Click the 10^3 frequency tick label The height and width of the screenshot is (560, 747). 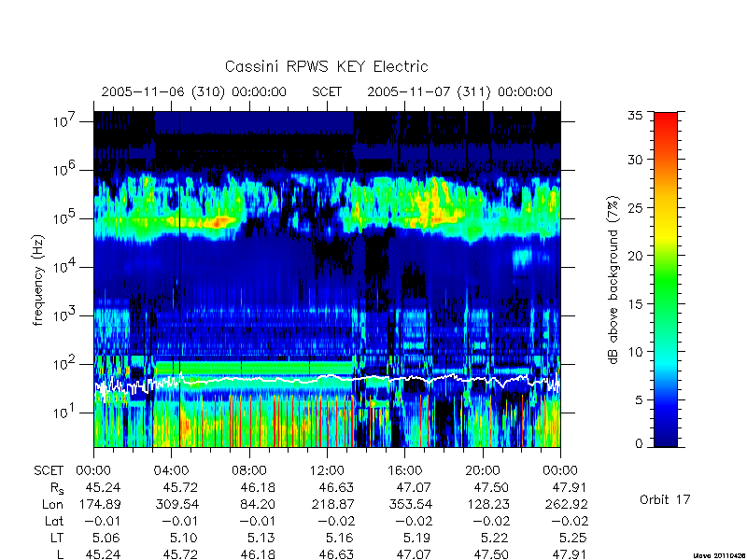63,315
